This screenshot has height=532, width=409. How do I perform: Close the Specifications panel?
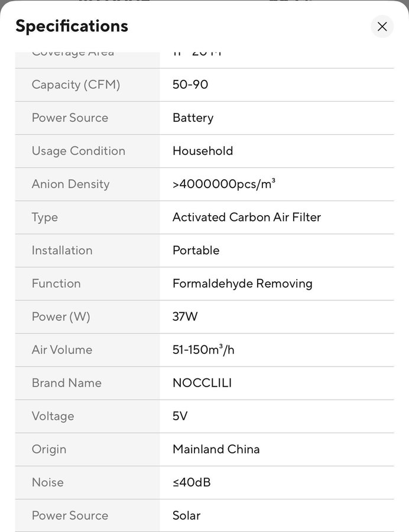click(382, 27)
